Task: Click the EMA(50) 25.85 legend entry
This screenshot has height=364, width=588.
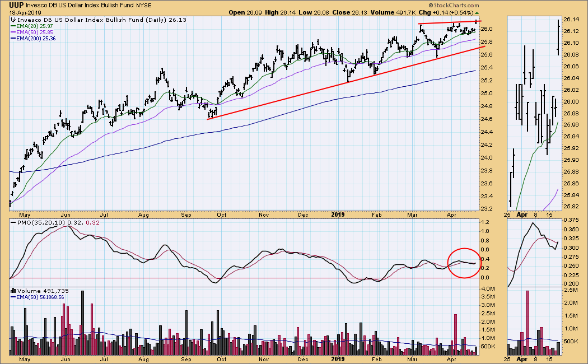Action: (x=31, y=32)
